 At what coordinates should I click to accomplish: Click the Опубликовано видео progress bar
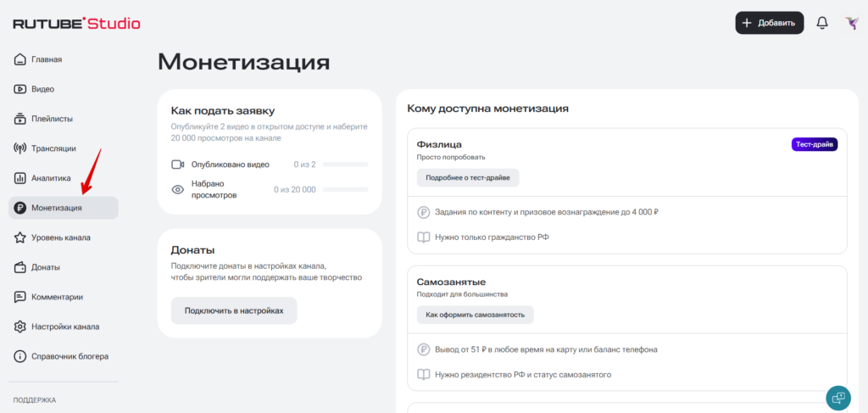coord(346,165)
